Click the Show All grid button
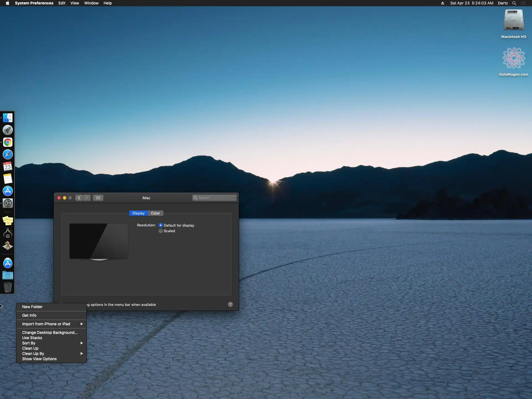This screenshot has height=399, width=532. pyautogui.click(x=98, y=198)
